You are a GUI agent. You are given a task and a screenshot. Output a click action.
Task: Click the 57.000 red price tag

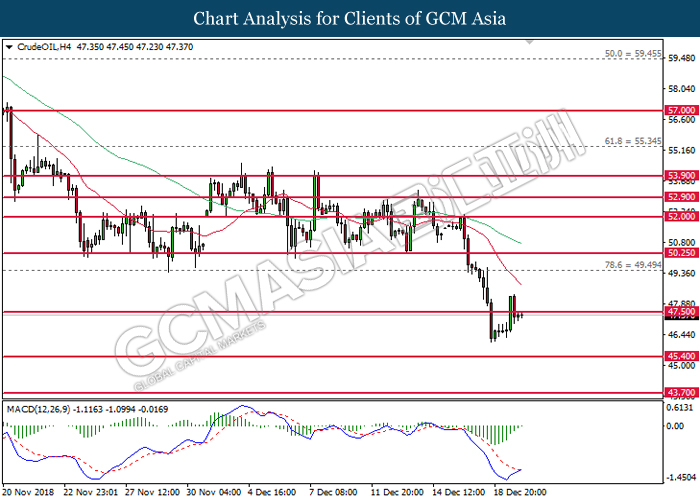(x=679, y=110)
